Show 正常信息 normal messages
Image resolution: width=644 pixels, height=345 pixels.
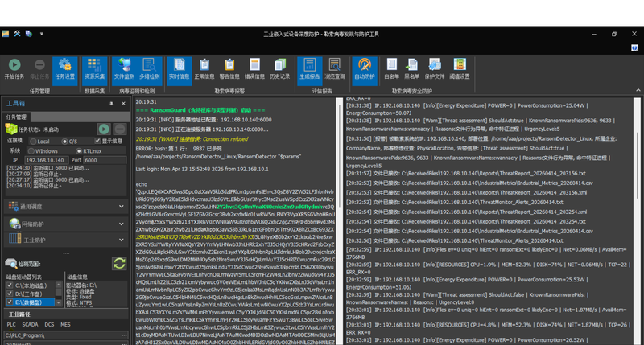[204, 69]
